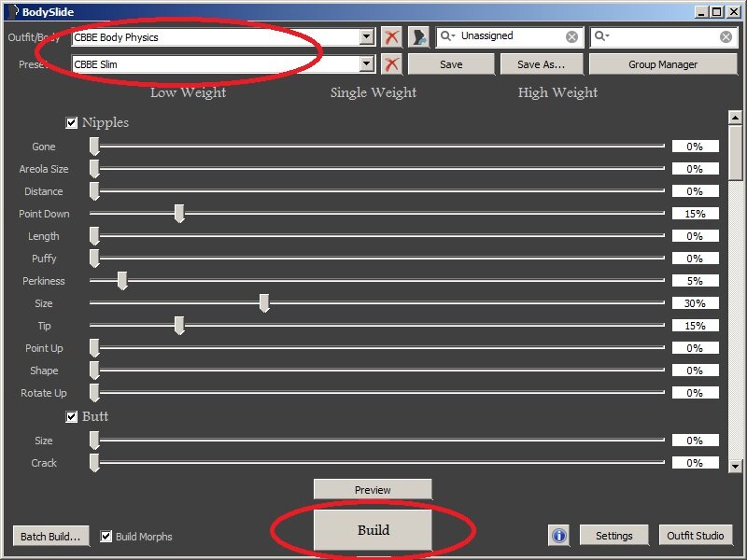
Task: Click the Size 30% value field
Action: coord(695,303)
